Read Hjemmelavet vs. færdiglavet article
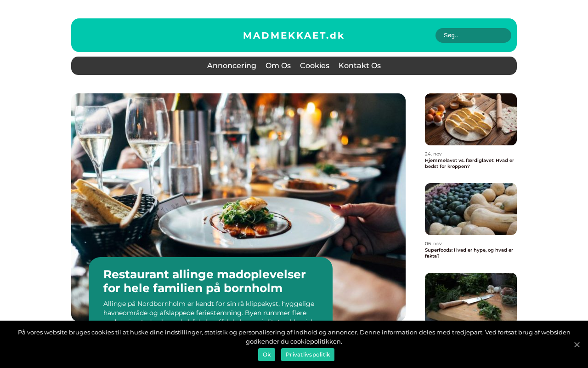The height and width of the screenshot is (368, 588). tap(469, 163)
